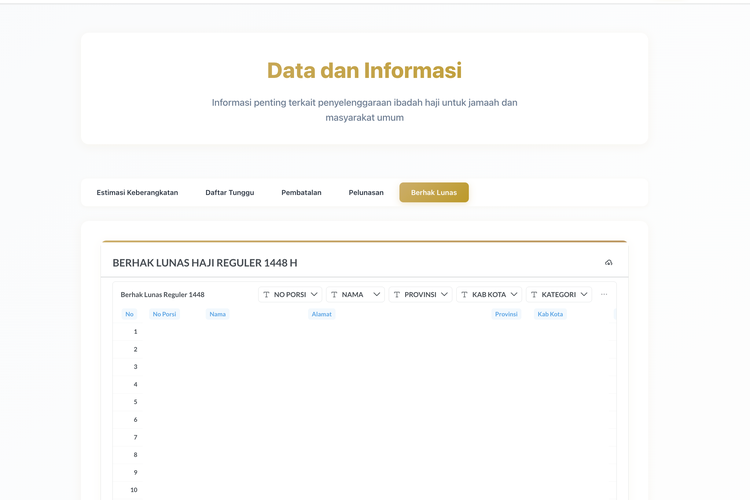This screenshot has height=500, width=750.
Task: Select row number 3
Action: 135,367
